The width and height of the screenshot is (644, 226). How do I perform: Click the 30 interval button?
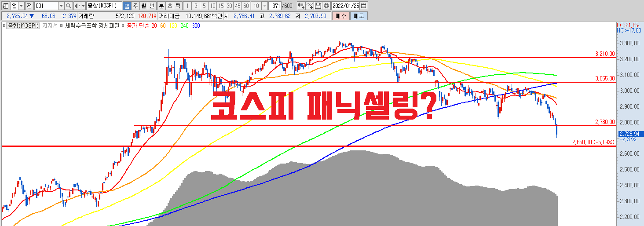coord(229,6)
